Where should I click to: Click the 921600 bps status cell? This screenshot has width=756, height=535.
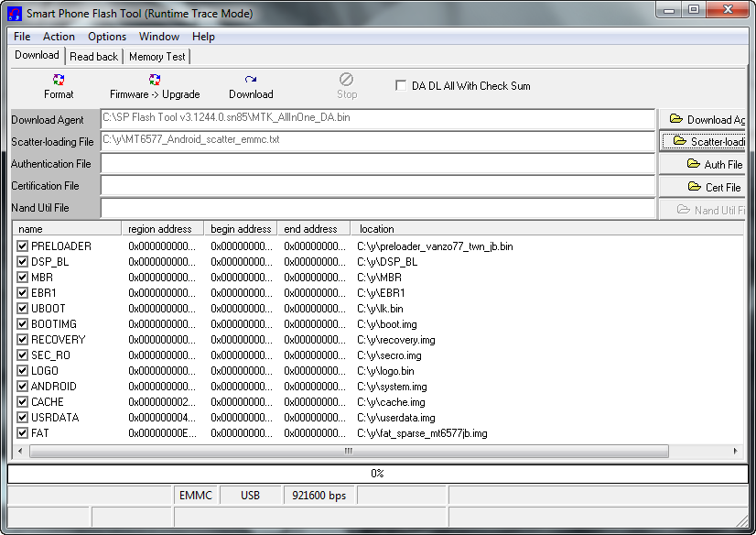(319, 496)
